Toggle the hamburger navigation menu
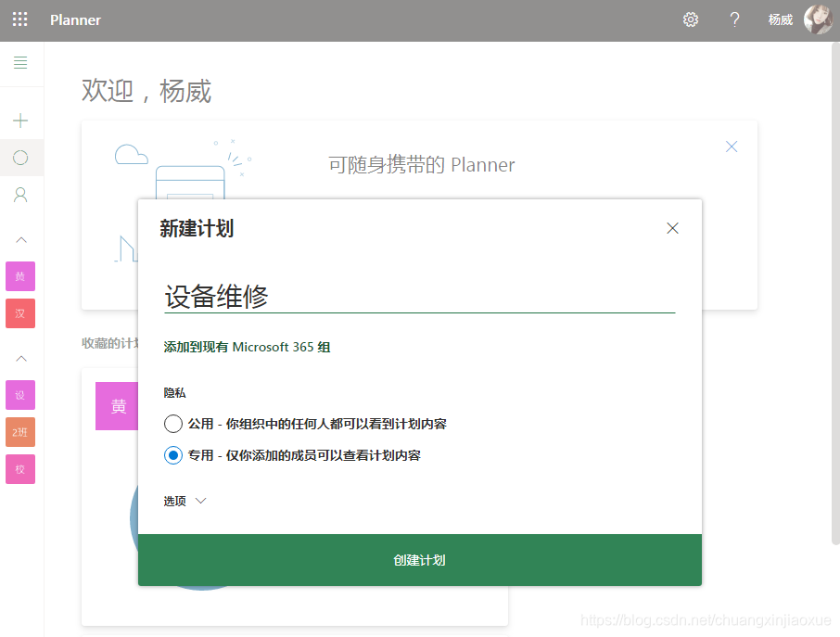 click(20, 62)
